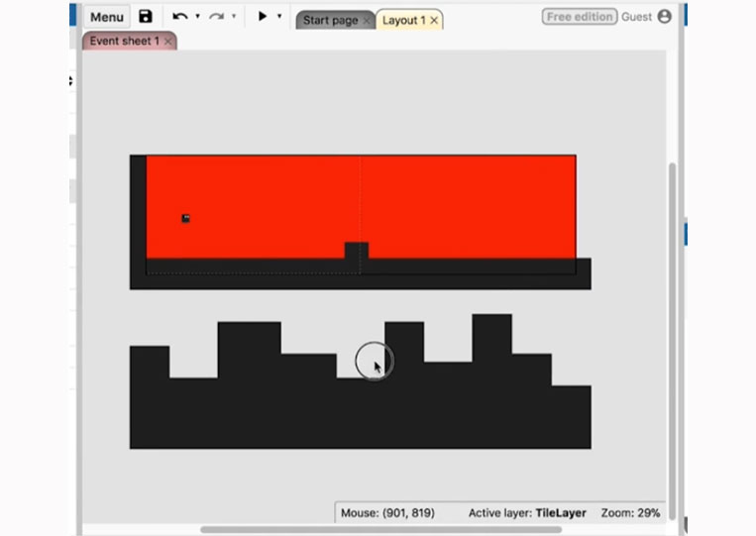The height and width of the screenshot is (536, 756).
Task: Click the Zoom: 29% status text
Action: 630,513
